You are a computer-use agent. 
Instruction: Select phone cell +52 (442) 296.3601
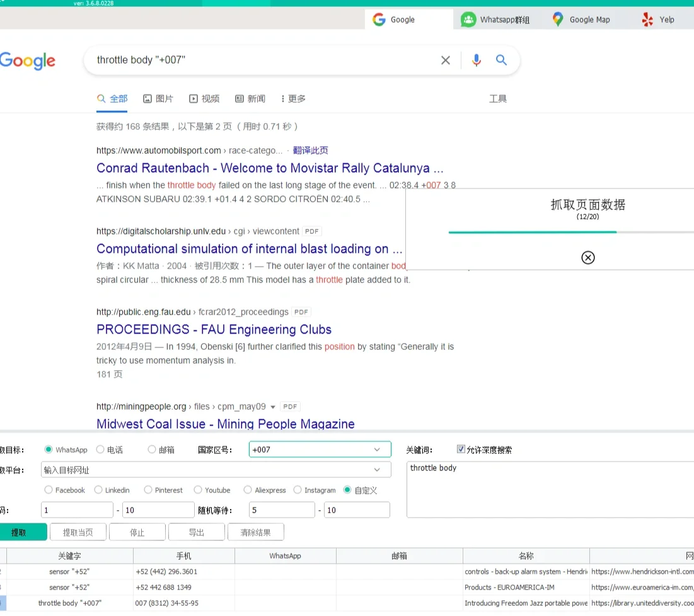(x=183, y=572)
